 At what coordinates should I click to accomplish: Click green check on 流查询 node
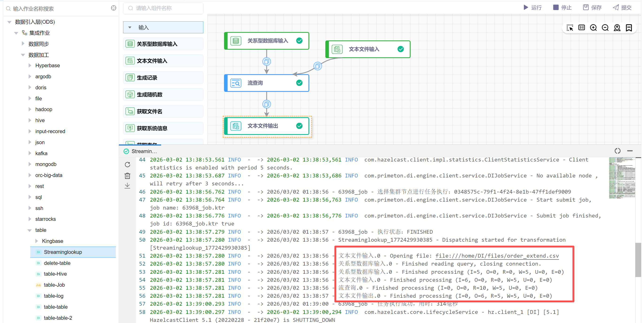pos(299,83)
